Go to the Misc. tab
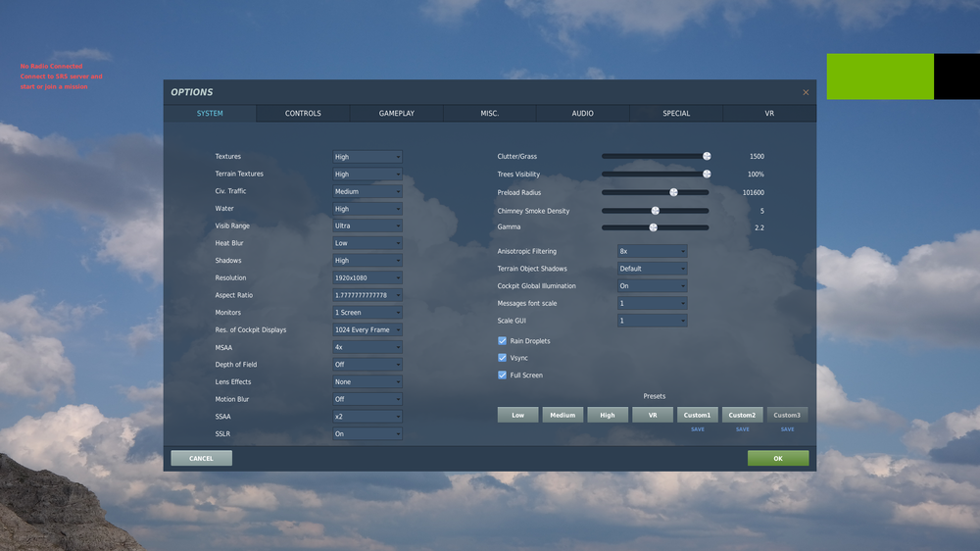Viewport: 980px width, 551px height. point(489,113)
